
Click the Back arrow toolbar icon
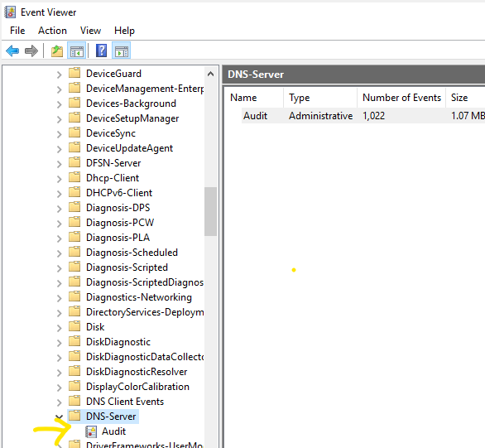[12, 51]
